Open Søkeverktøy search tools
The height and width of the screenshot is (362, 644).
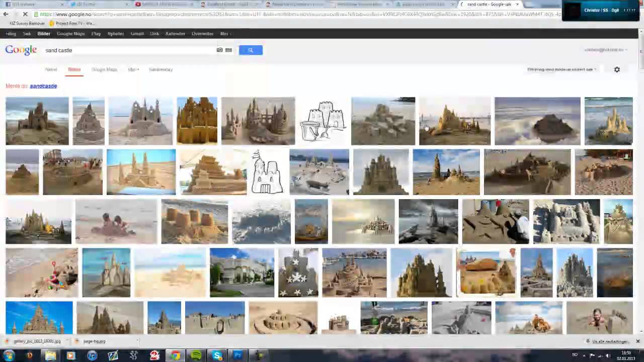[160, 69]
